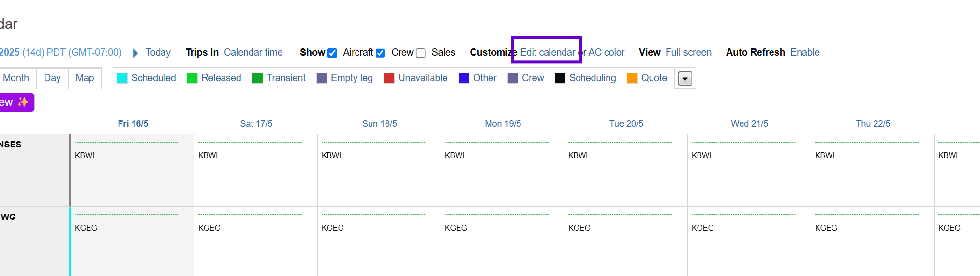Switch to the Map view tab
Viewport: 980px width, 276px height.
click(85, 78)
